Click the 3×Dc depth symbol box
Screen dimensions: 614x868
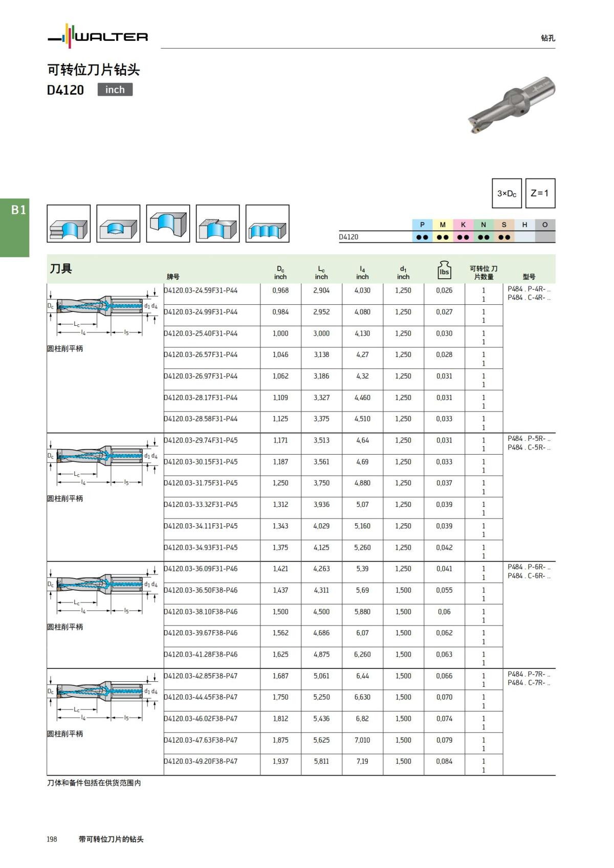507,193
